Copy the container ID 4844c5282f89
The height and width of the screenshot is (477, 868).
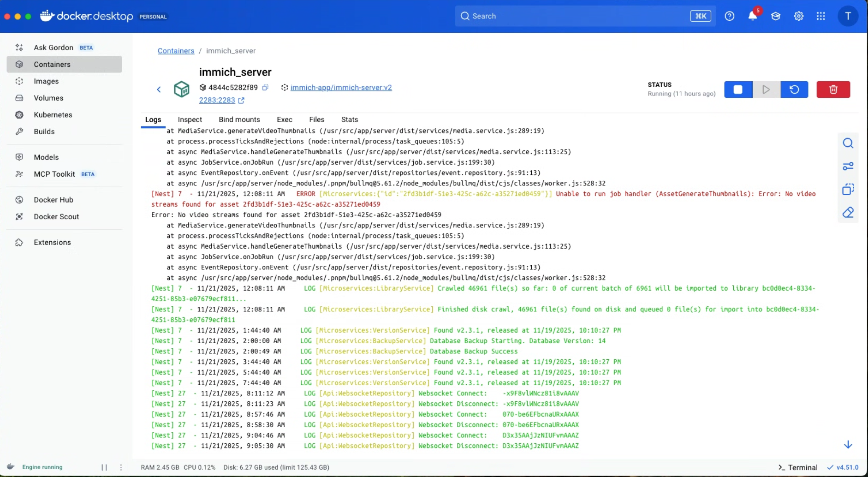coord(266,87)
